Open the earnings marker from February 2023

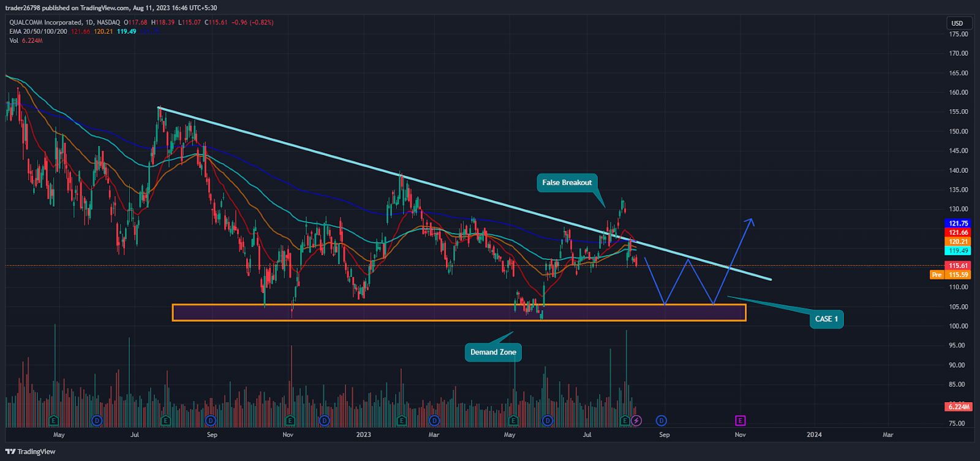click(402, 421)
